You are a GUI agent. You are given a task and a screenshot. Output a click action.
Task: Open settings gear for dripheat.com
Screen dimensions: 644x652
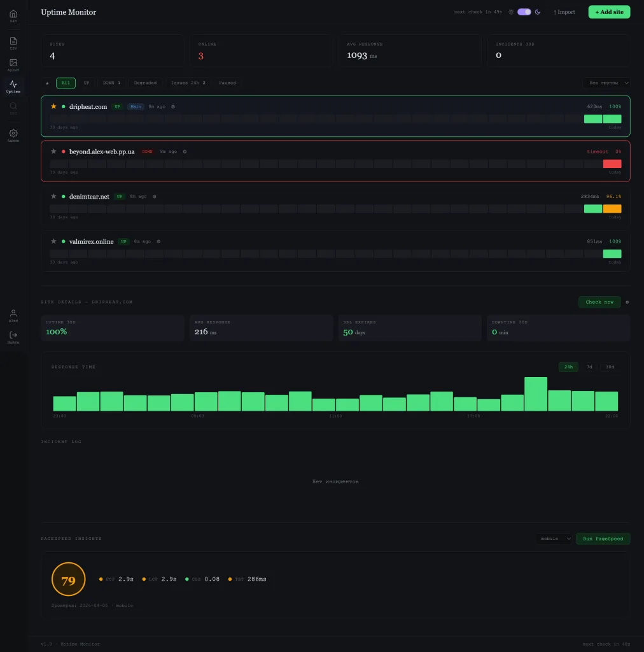[173, 107]
